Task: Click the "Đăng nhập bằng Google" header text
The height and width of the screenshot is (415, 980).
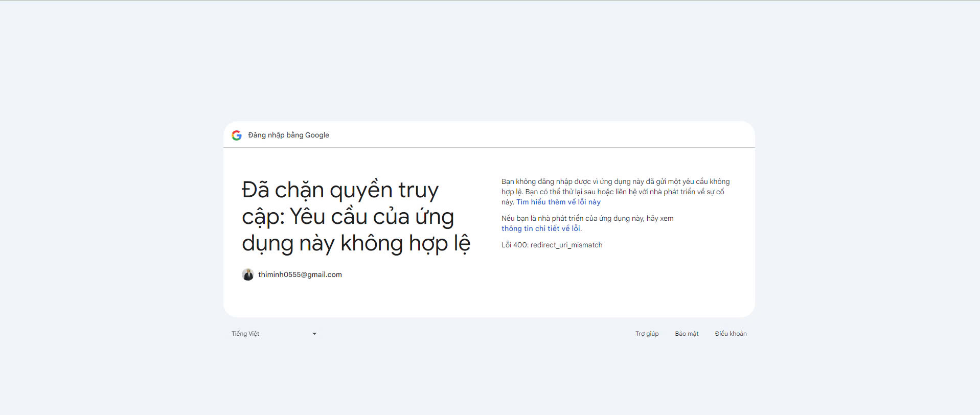Action: point(288,135)
